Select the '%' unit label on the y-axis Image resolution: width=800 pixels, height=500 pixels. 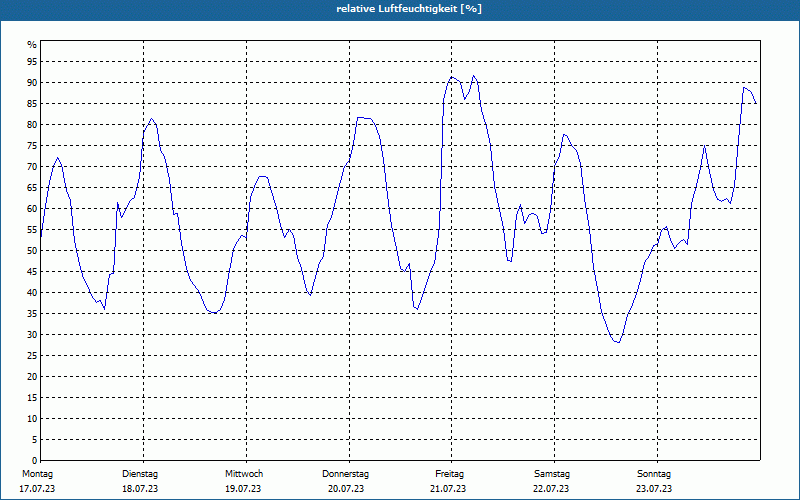32,45
